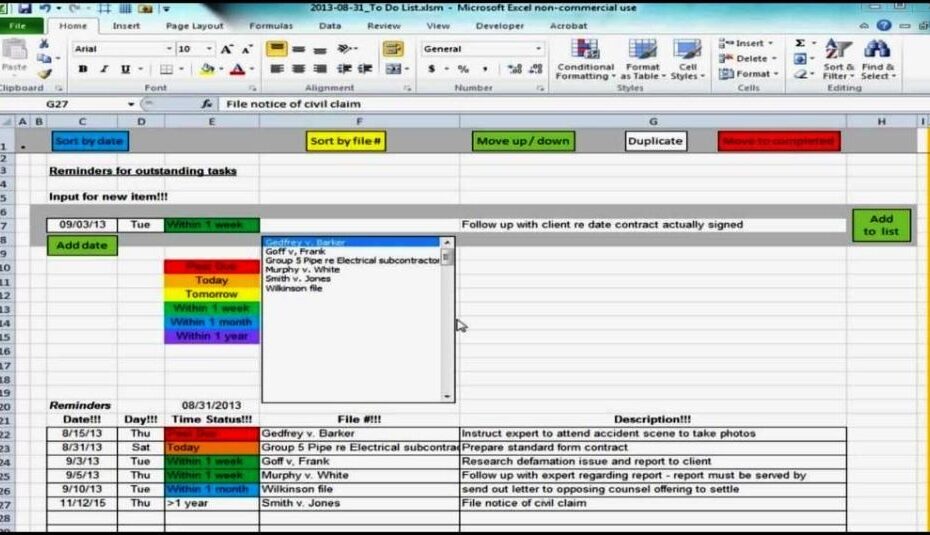Image resolution: width=930 pixels, height=535 pixels.
Task: Click the Decrease Font Size icon
Action: [x=247, y=49]
